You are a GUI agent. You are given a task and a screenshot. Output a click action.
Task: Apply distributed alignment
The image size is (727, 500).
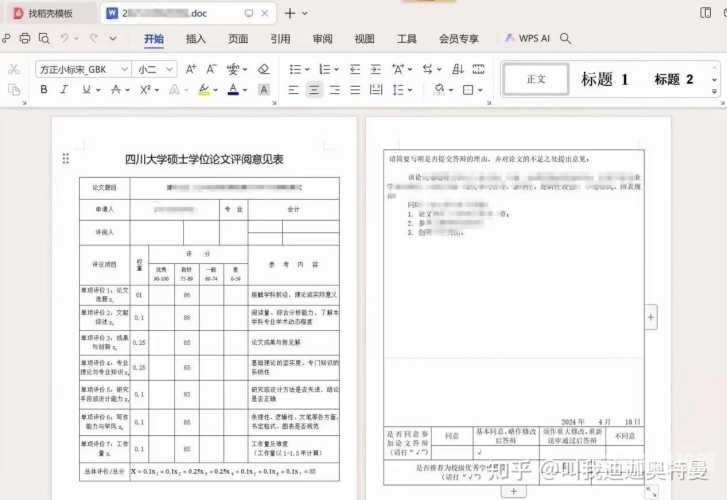(376, 90)
